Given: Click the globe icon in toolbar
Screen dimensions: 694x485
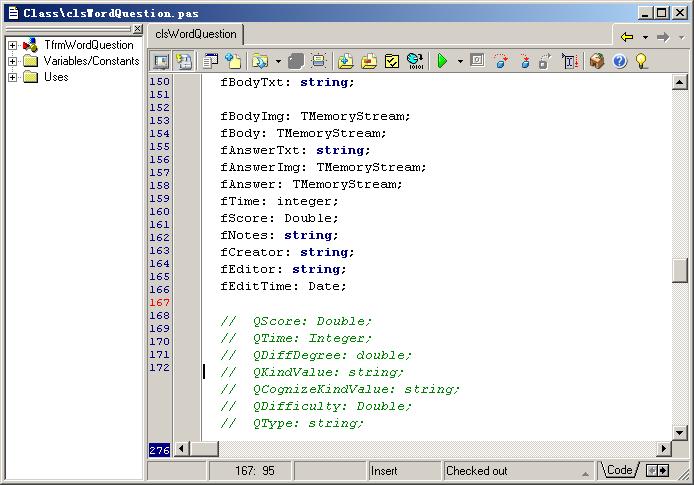Looking at the screenshot, I should tap(415, 62).
